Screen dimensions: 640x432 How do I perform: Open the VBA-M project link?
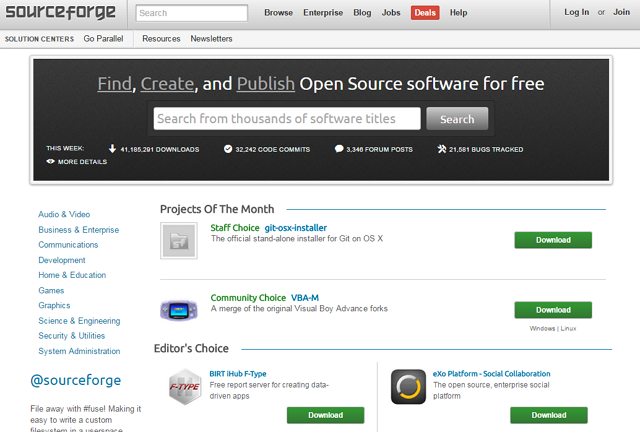pyautogui.click(x=305, y=298)
